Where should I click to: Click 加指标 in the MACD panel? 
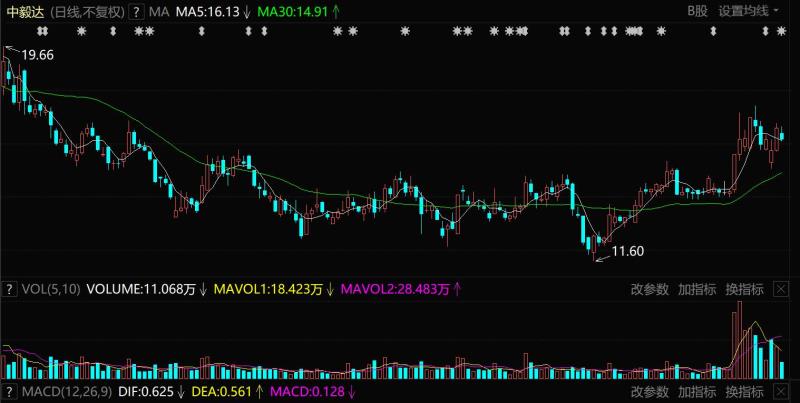[697, 392]
